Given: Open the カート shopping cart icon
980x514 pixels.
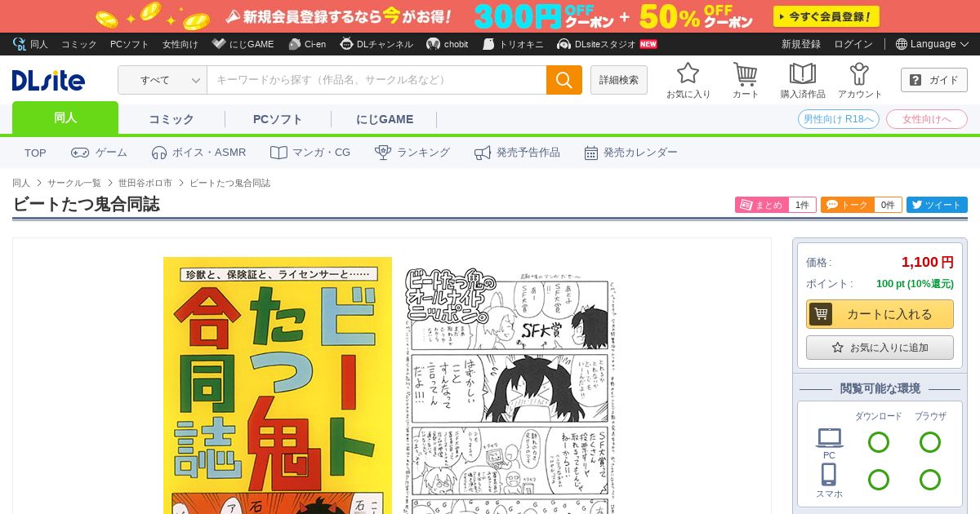Looking at the screenshot, I should [746, 81].
